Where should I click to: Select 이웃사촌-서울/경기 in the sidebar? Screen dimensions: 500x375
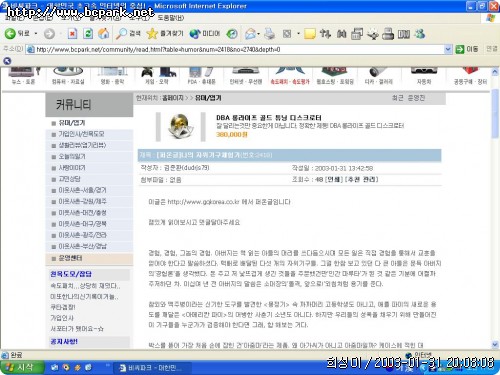point(82,190)
